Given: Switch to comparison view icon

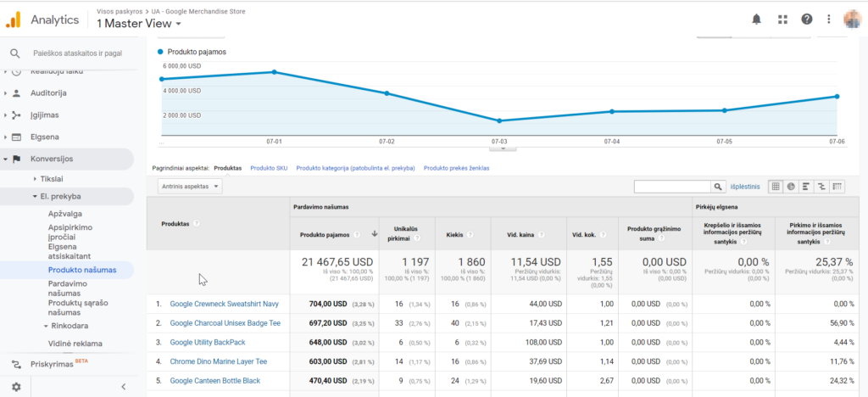Looking at the screenshot, I should pyautogui.click(x=822, y=187).
